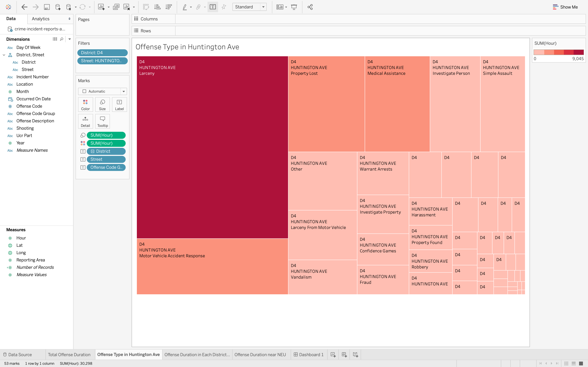Viewport: 588px width, 367px height.
Task: Click the Presentation mode icon
Action: 294,7
